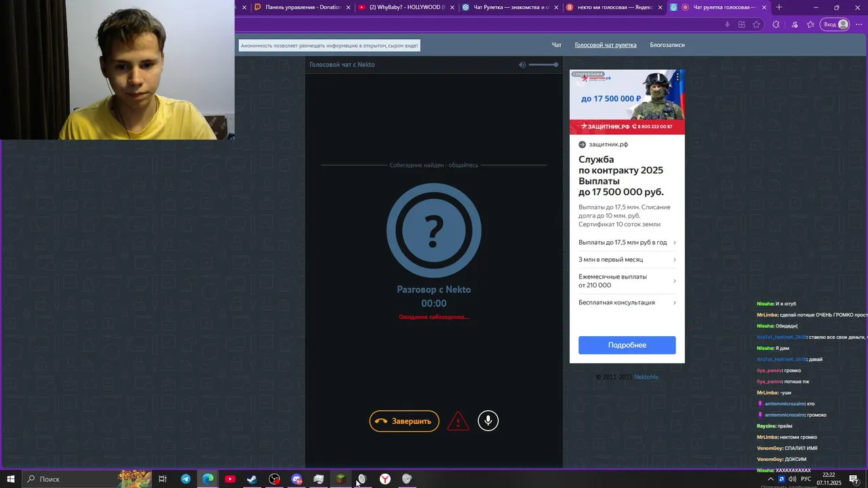
Task: Open the Minecraft block taskbar icon
Action: coord(340,479)
